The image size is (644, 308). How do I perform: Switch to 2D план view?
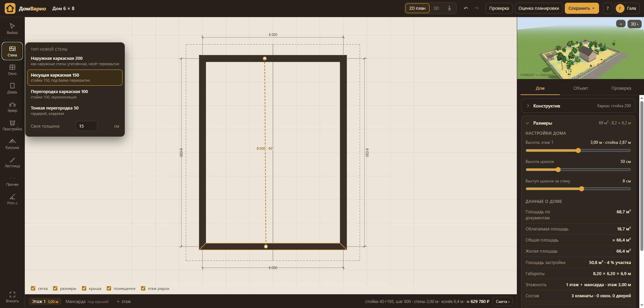click(x=417, y=8)
